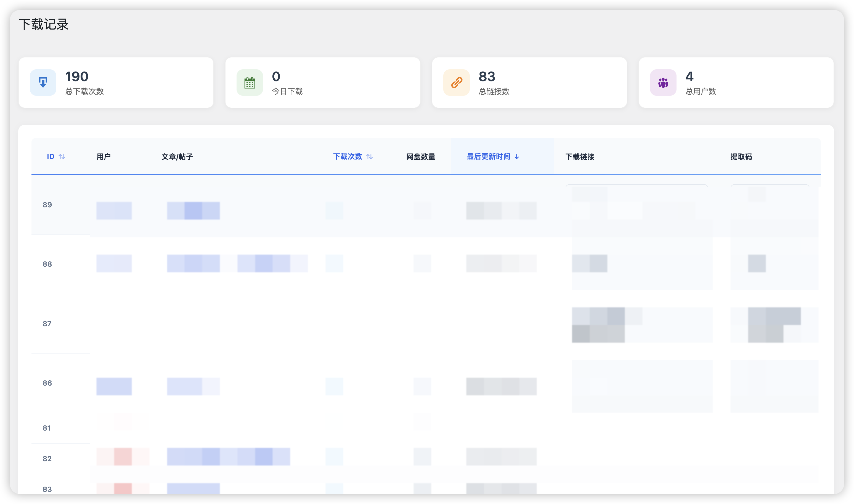Sort table by 最后更新时间 column header

coord(488,156)
